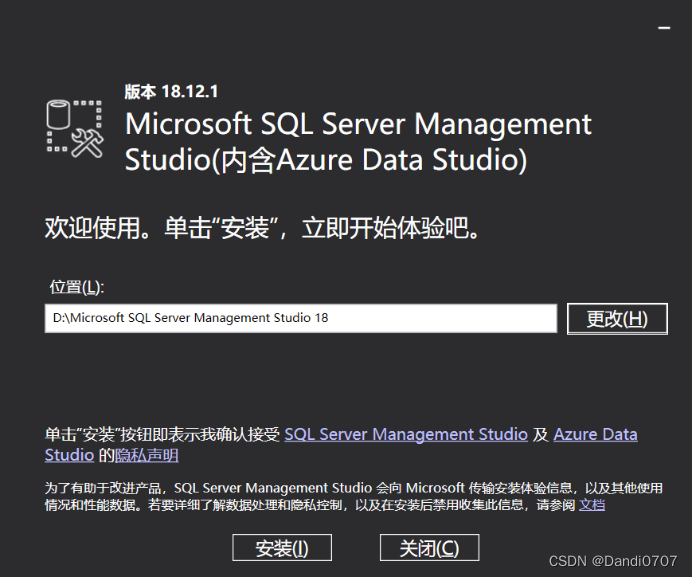Open the SQL Server Management Studio link
Screen dimensions: 693x577
tap(406, 434)
